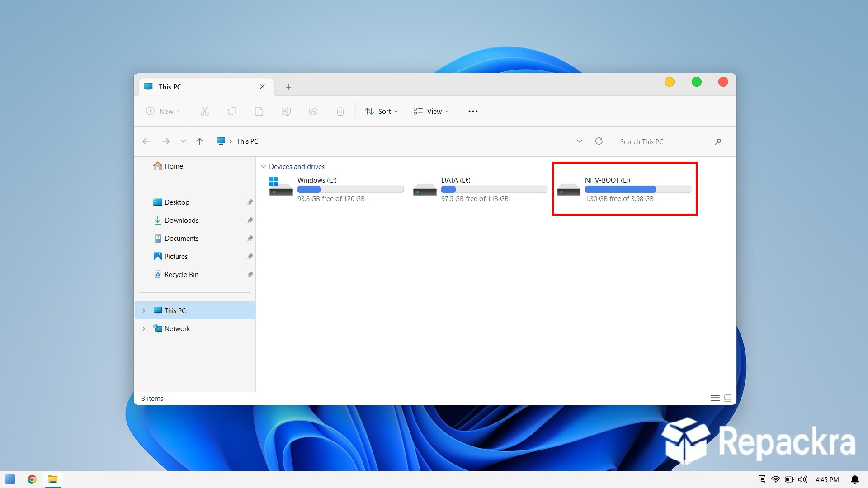Select This PC in the sidebar
This screenshot has height=488, width=868.
pos(195,310)
